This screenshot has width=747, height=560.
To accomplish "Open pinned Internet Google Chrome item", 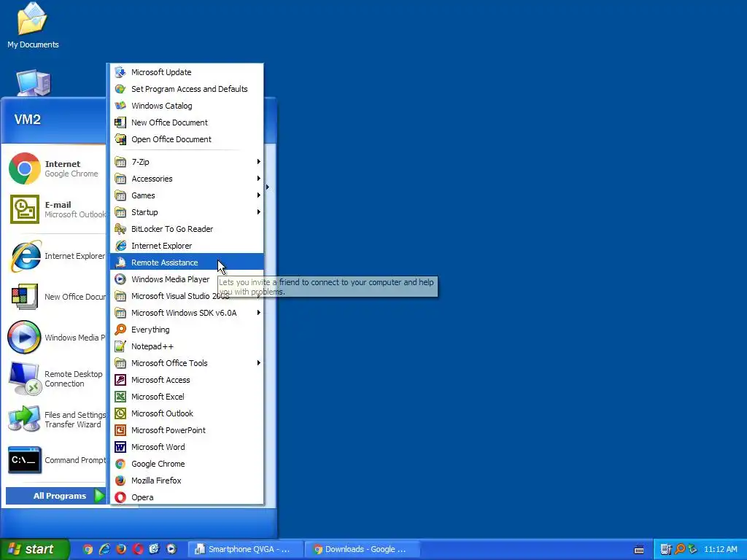I will point(55,168).
